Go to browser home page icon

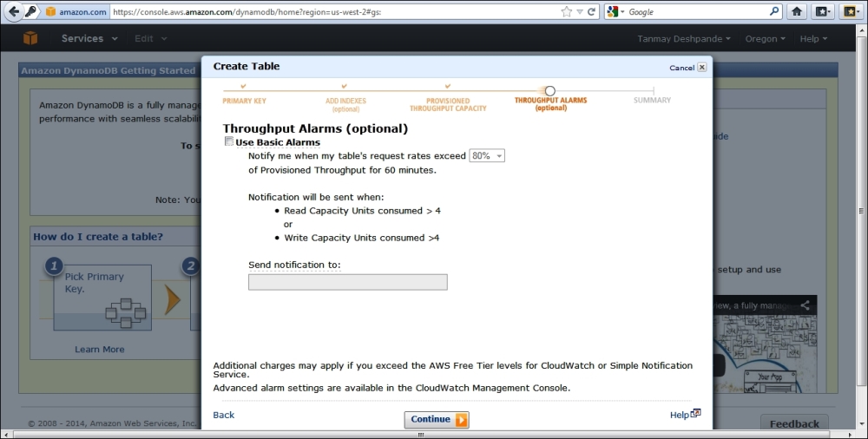coord(797,11)
